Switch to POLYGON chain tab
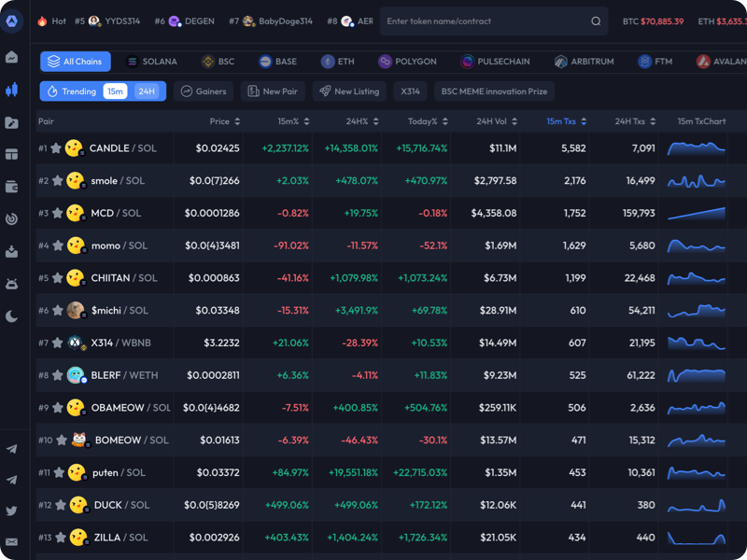 pyautogui.click(x=407, y=62)
